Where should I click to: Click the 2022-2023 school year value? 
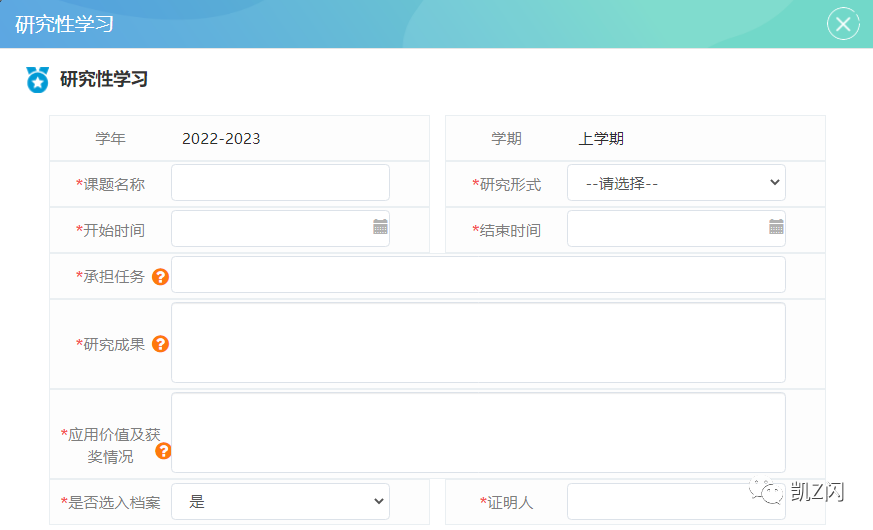(221, 139)
